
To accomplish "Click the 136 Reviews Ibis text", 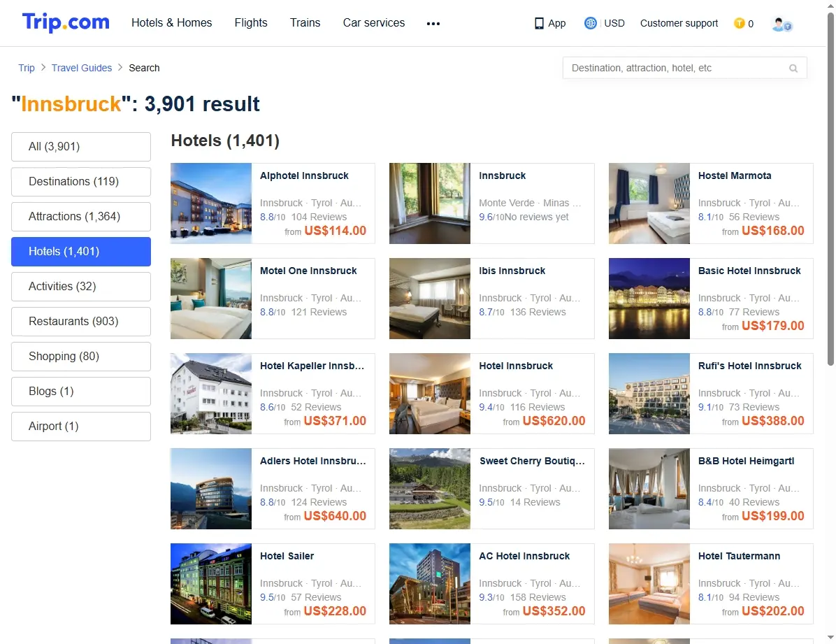I will click(538, 312).
